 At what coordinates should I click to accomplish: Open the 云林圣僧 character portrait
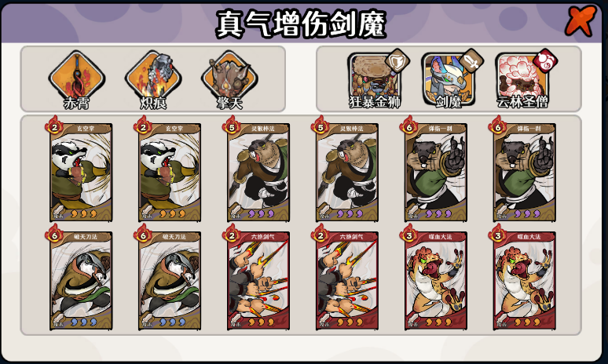pyautogui.click(x=522, y=80)
